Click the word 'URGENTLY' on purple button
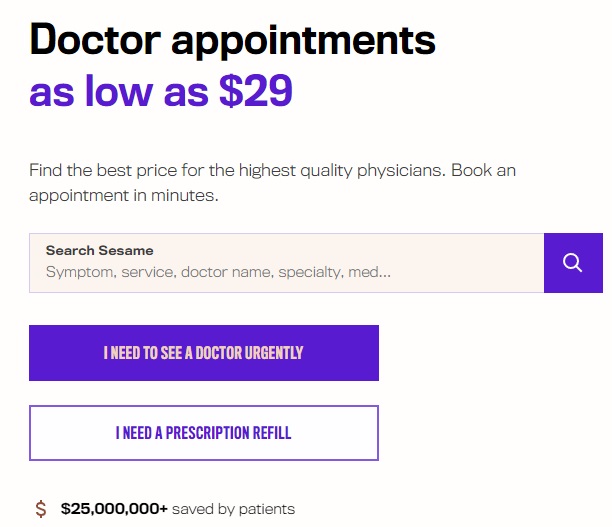Screen dimensions: 612x527 [274, 353]
